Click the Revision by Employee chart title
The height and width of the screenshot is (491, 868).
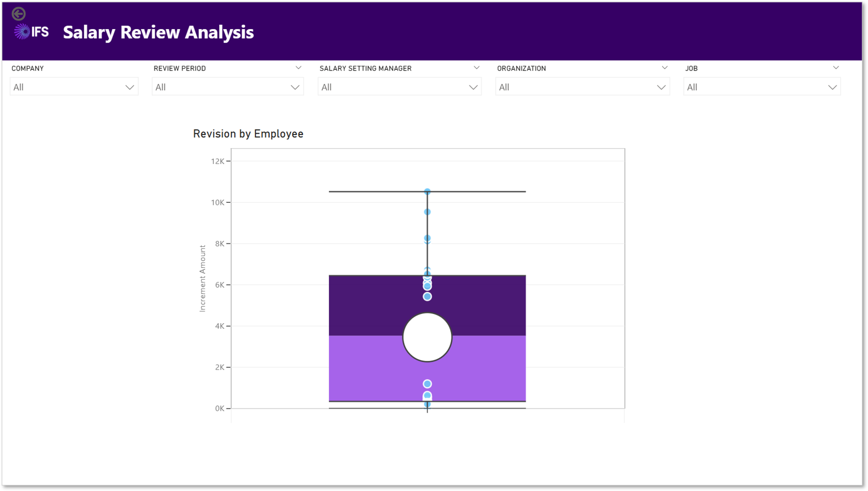[x=248, y=134]
